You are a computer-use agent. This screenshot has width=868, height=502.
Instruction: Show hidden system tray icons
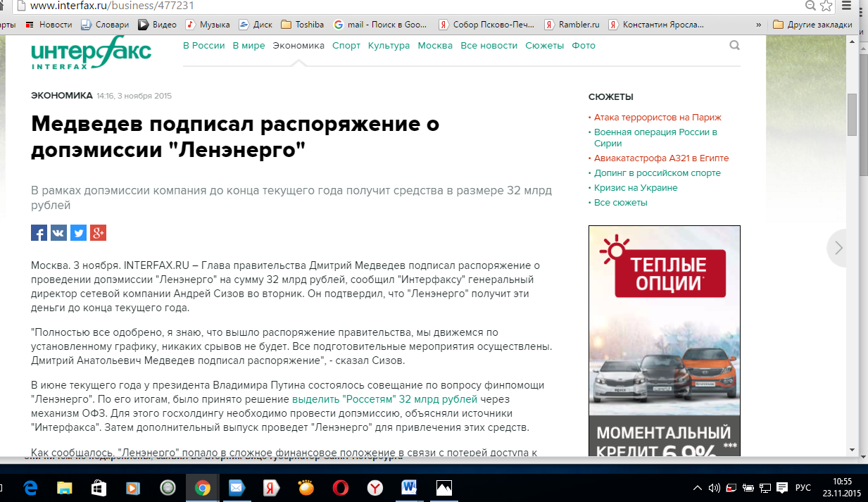point(698,487)
